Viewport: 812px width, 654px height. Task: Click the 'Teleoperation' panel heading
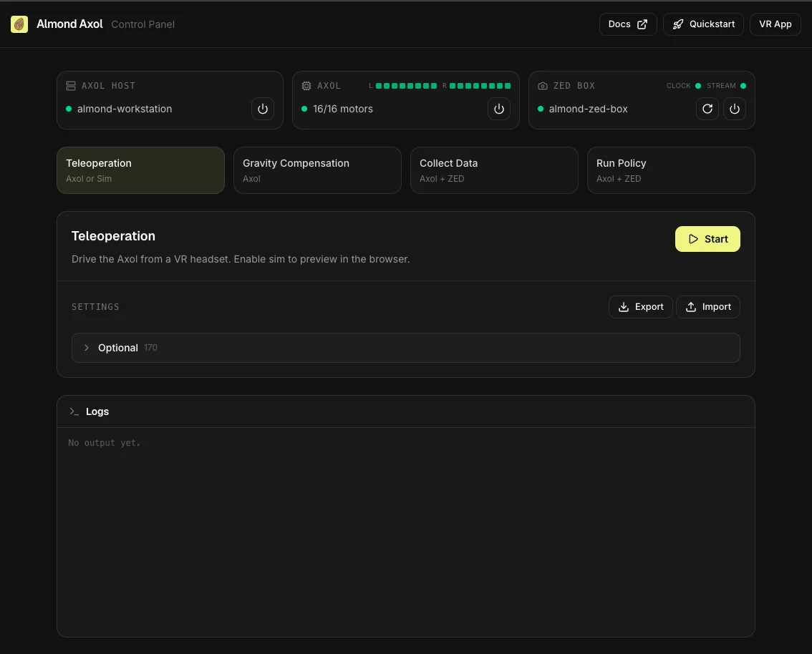point(113,236)
